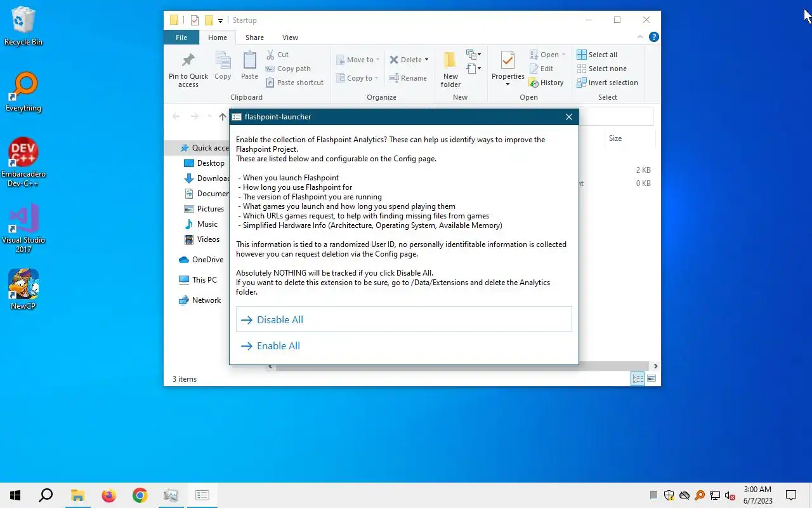Open the Notifications action center
The width and height of the screenshot is (812, 508).
(791, 495)
